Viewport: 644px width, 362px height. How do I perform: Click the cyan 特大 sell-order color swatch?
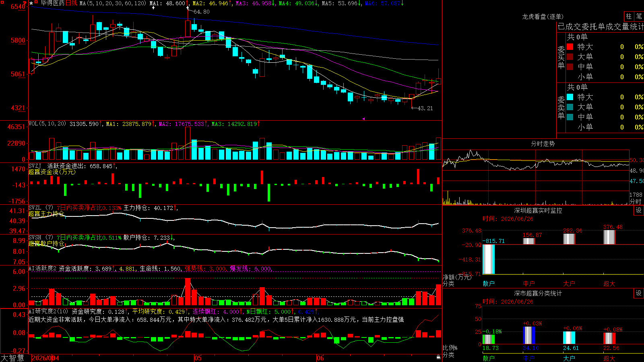point(570,97)
